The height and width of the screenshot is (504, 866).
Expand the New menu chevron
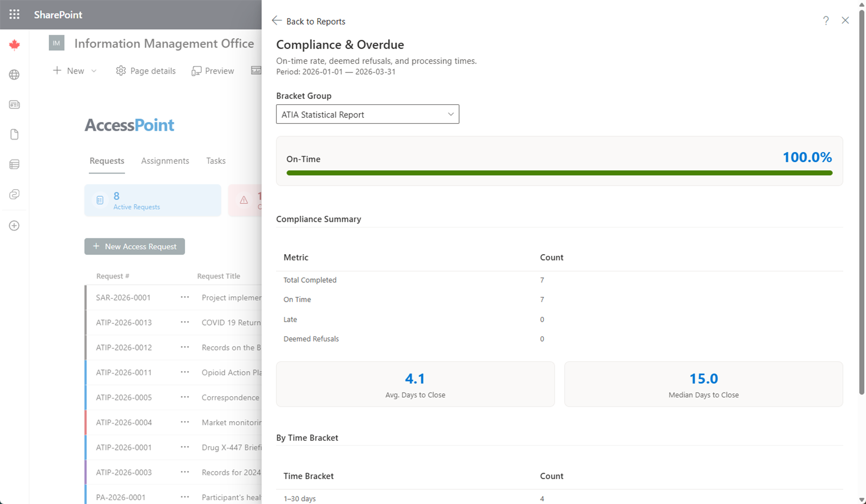94,71
